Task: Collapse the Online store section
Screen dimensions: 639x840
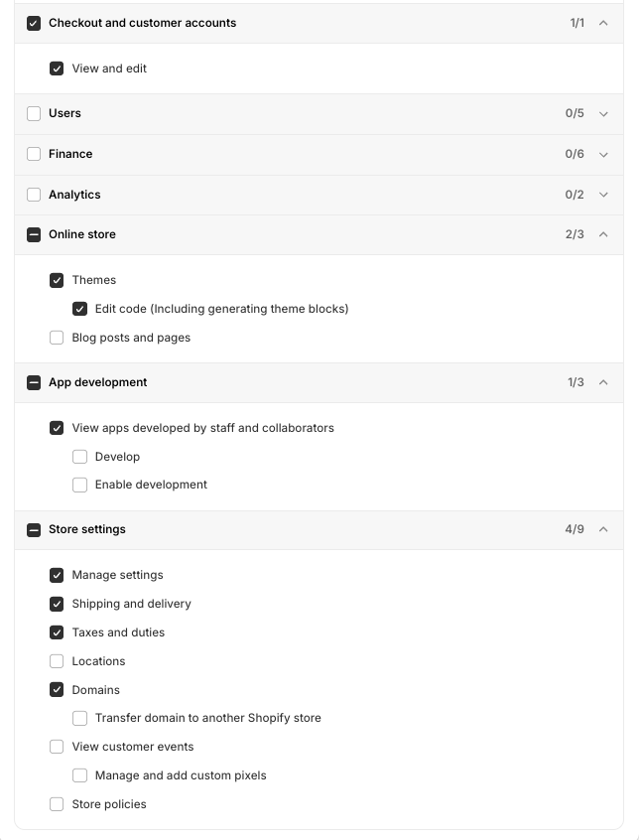Action: (603, 234)
